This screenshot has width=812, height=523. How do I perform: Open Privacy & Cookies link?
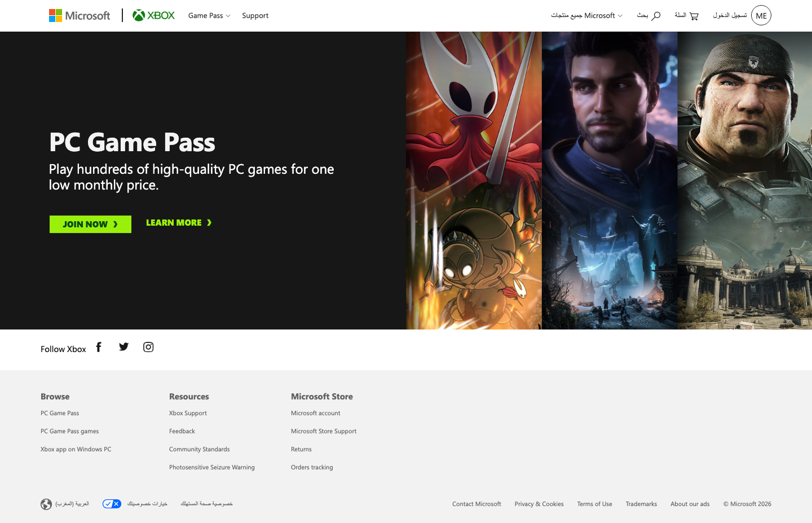pos(539,504)
